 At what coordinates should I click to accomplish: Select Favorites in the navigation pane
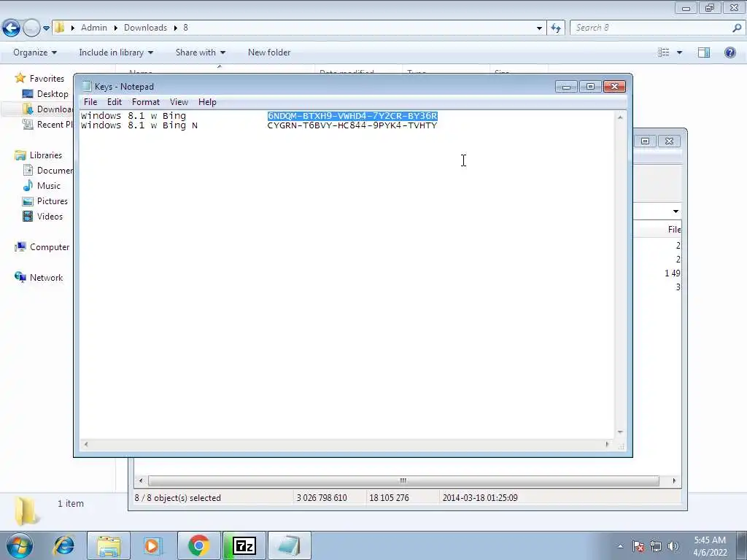pos(47,79)
